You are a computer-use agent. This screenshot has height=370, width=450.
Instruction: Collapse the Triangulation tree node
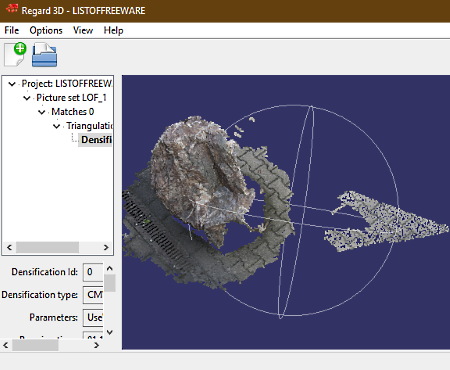(57, 126)
